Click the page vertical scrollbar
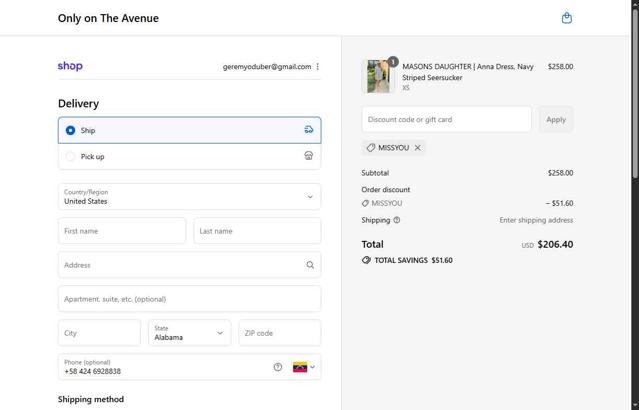Viewport: 639px width, 410px height. [x=635, y=94]
